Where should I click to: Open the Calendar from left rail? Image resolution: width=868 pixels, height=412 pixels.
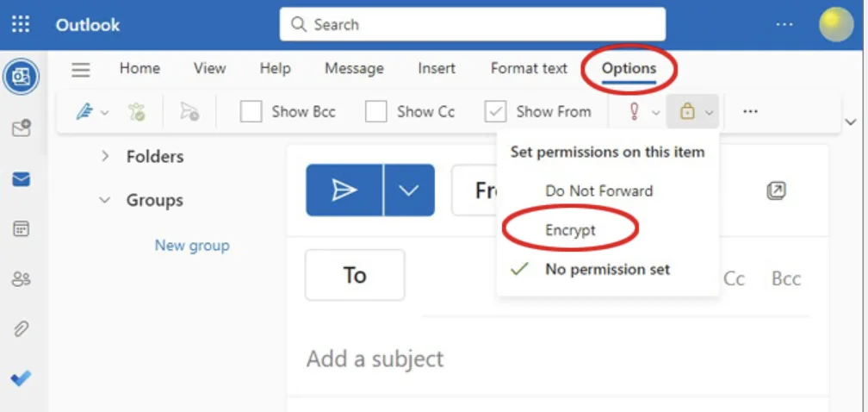[21, 229]
